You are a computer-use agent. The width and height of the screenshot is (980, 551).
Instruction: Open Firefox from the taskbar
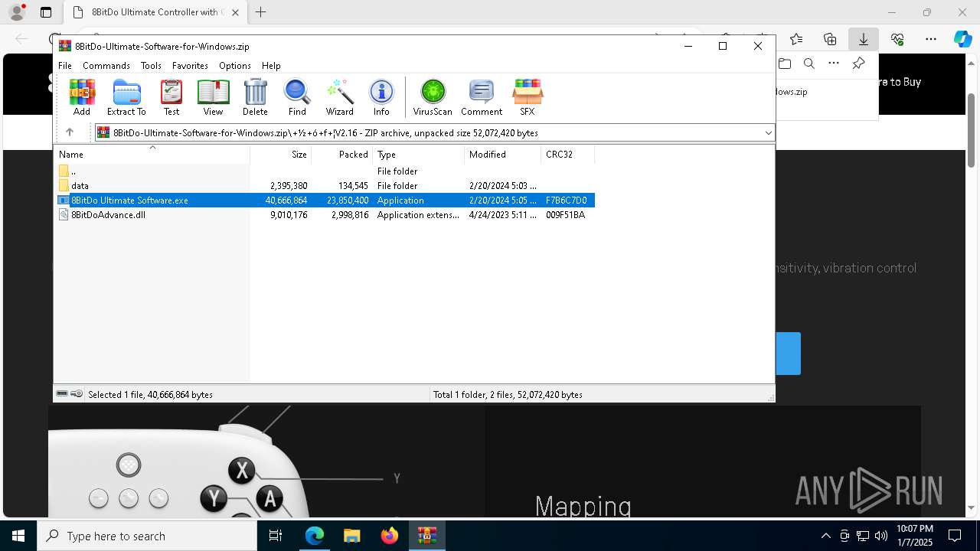click(x=389, y=536)
